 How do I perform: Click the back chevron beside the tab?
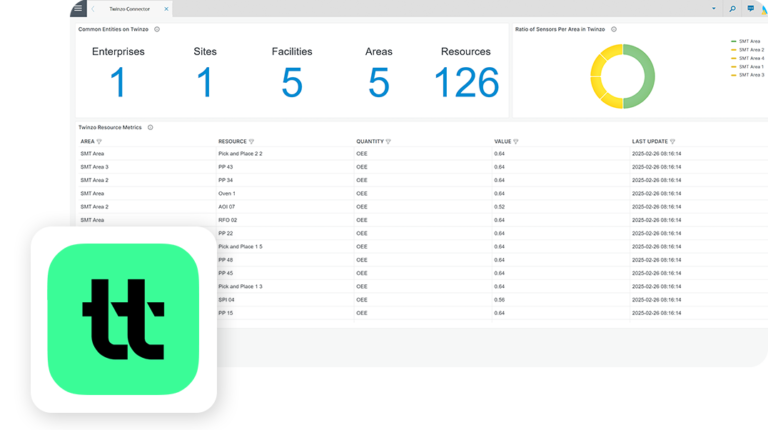[93, 9]
